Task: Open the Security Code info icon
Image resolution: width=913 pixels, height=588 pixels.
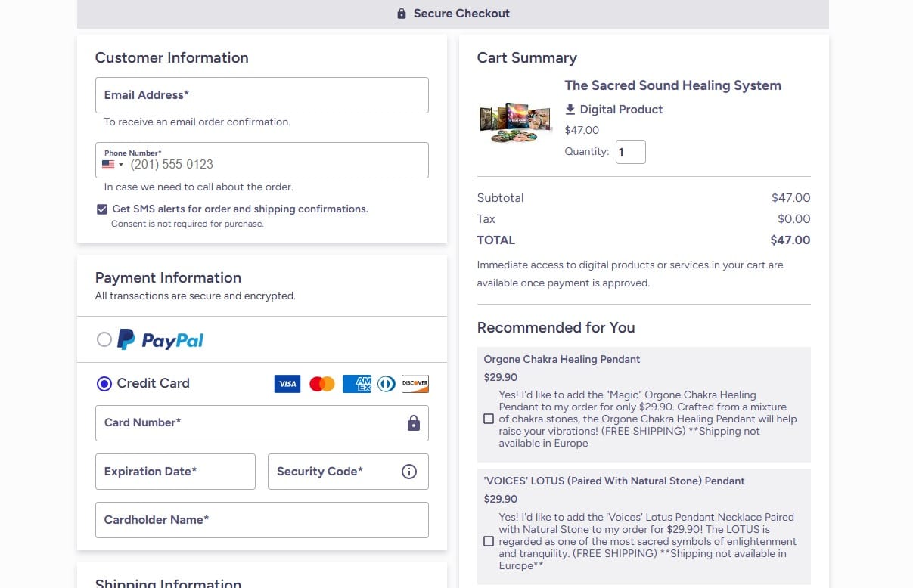Action: pyautogui.click(x=409, y=472)
